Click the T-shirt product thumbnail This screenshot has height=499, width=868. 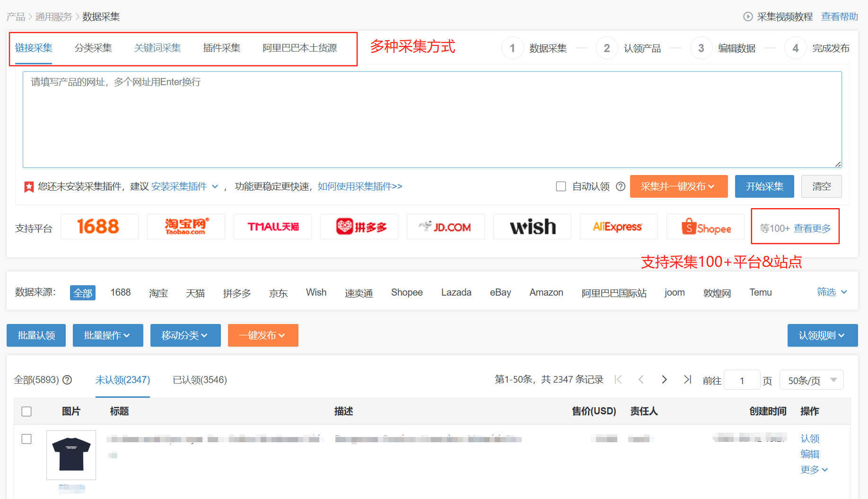click(71, 455)
